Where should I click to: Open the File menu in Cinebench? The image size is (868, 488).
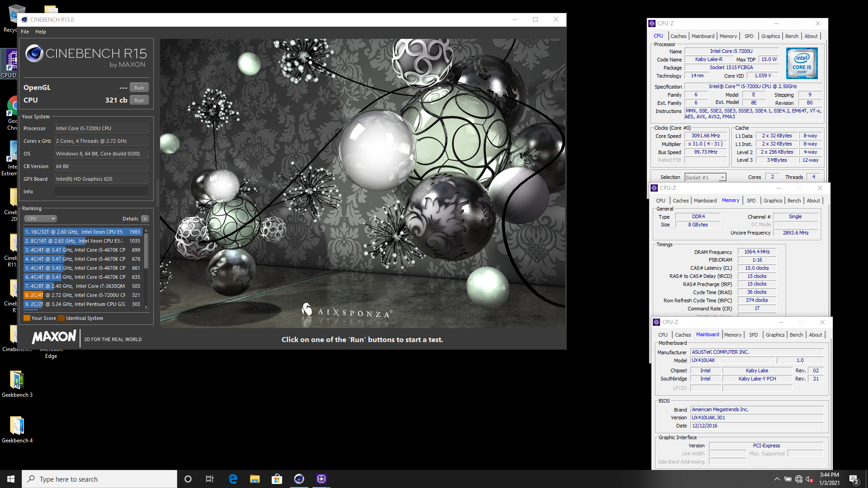[25, 32]
